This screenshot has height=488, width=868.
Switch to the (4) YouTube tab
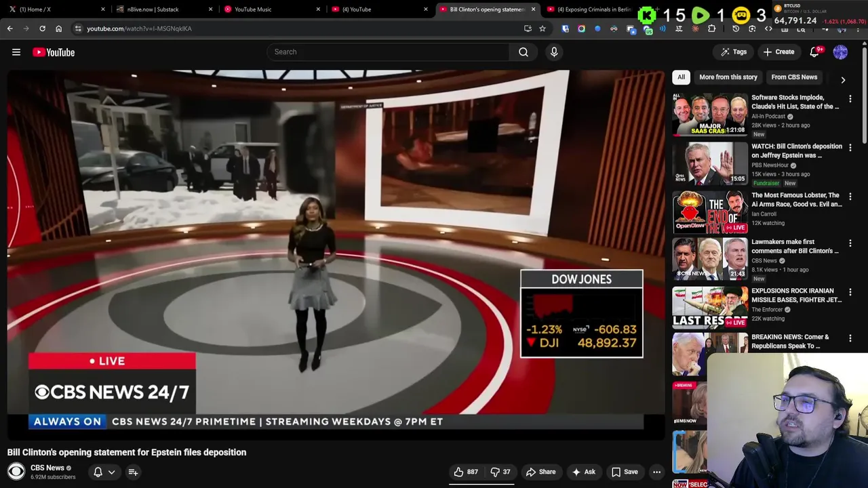coord(378,9)
